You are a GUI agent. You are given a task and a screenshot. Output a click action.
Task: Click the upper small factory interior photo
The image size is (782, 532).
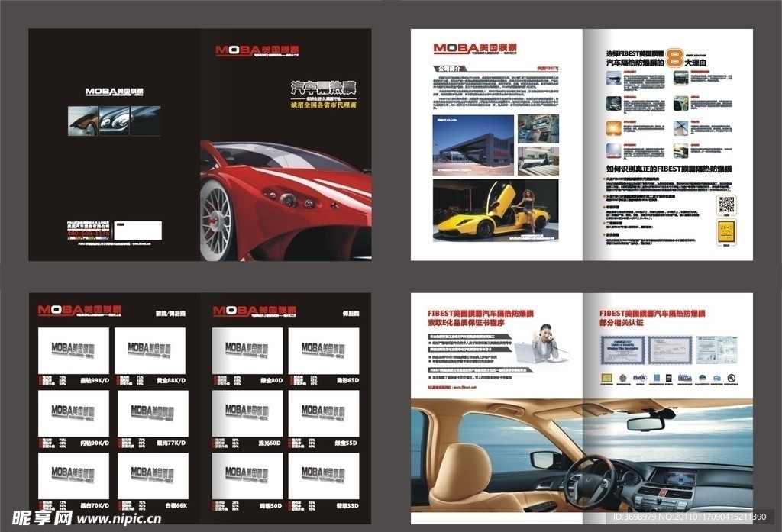(x=538, y=129)
